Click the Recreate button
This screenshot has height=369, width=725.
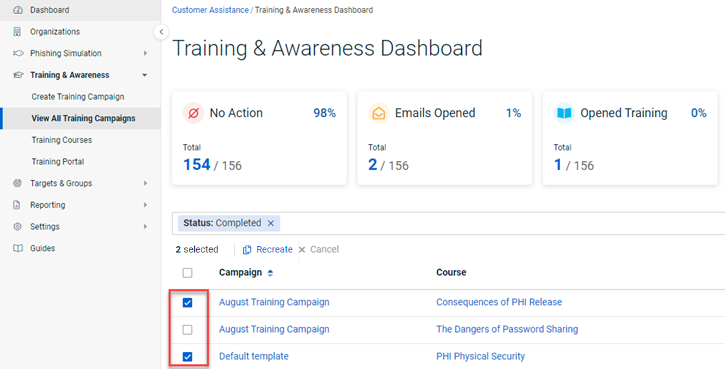[268, 249]
